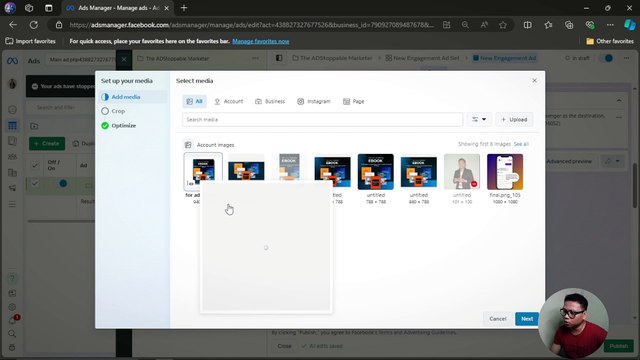The image size is (640, 360).
Task: Tick the header select-all checkbox in the ads table
Action: coord(35,165)
